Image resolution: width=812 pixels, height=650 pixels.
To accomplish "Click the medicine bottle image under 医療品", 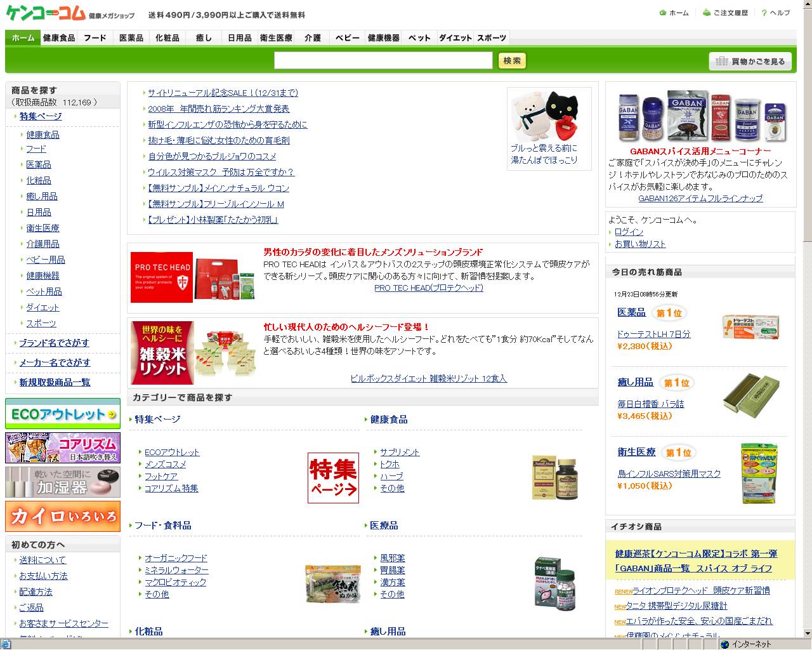I will click(556, 584).
